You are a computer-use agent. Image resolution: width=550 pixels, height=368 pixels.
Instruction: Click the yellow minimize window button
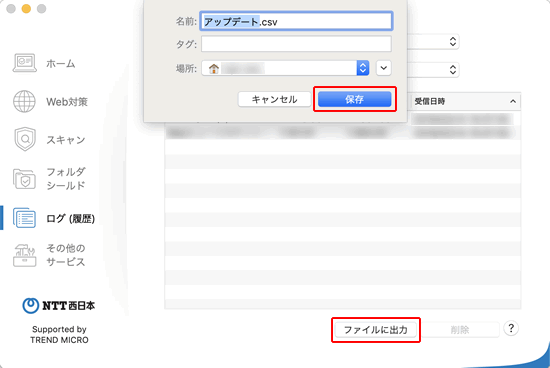pyautogui.click(x=26, y=8)
